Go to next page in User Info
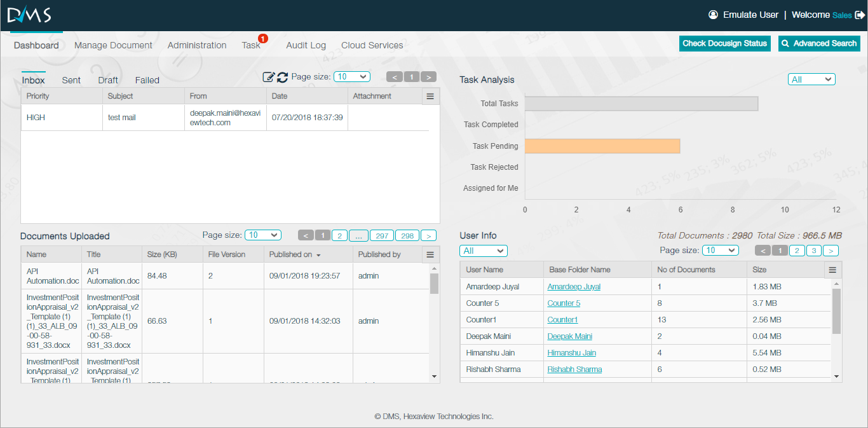 831,251
